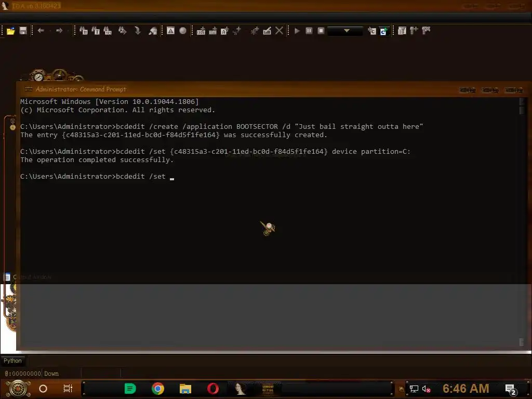
Task: Click the plus-sign tool icon near toolbar end
Action: tap(414, 31)
